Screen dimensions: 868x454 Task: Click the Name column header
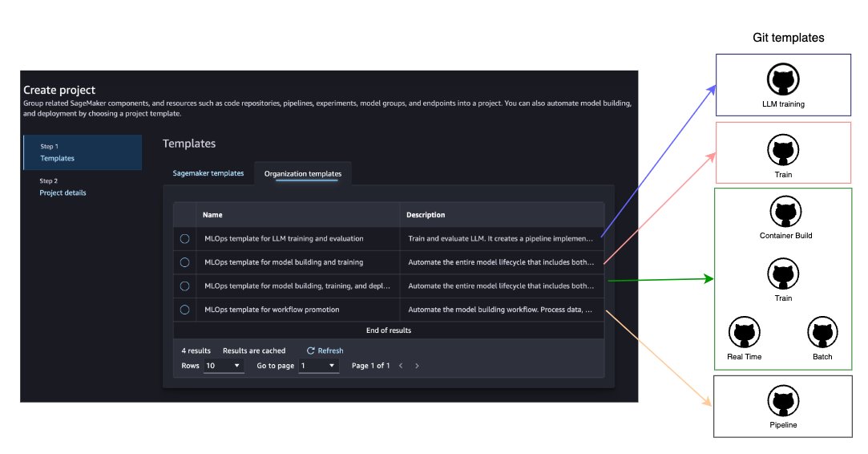(212, 215)
